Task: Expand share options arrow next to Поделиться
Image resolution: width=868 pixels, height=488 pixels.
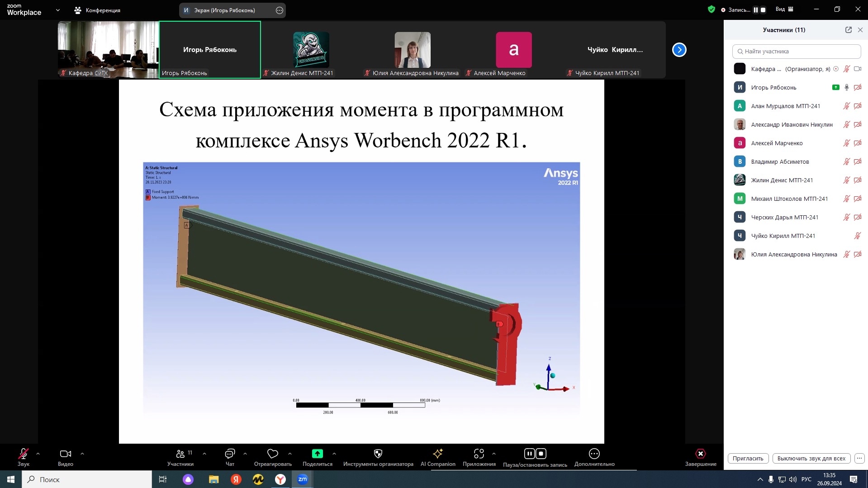Action: (334, 454)
